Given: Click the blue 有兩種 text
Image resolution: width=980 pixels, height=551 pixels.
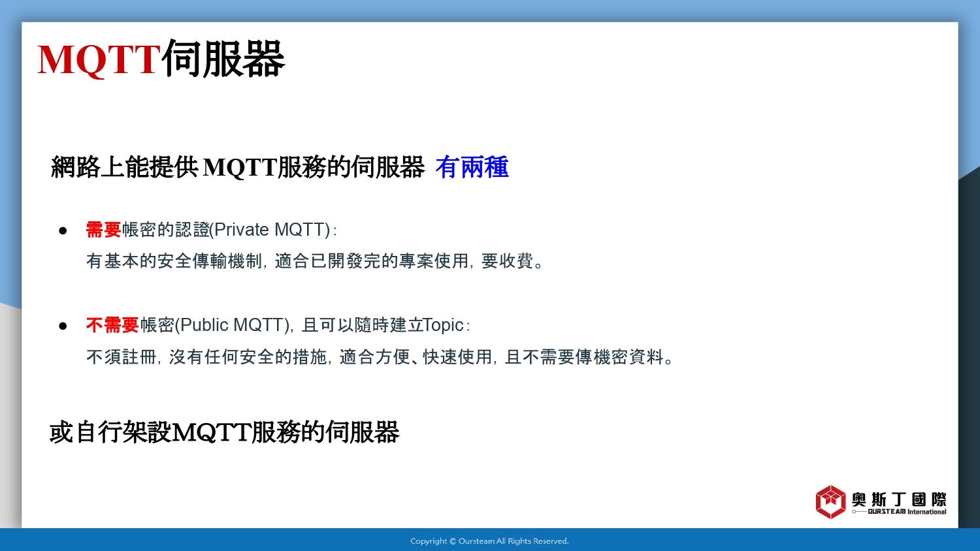Looking at the screenshot, I should click(472, 168).
